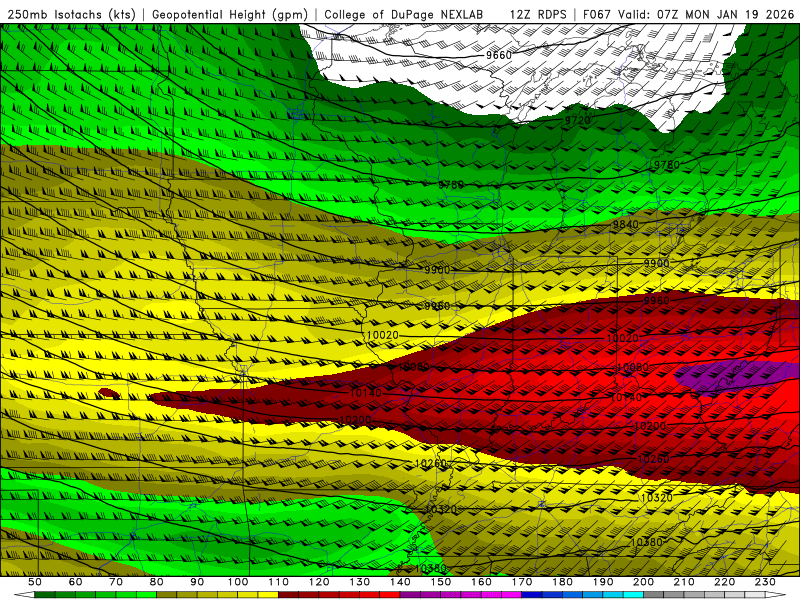The height and width of the screenshot is (600, 800).
Task: Click the 80 value on the colorbar
Action: [x=157, y=582]
